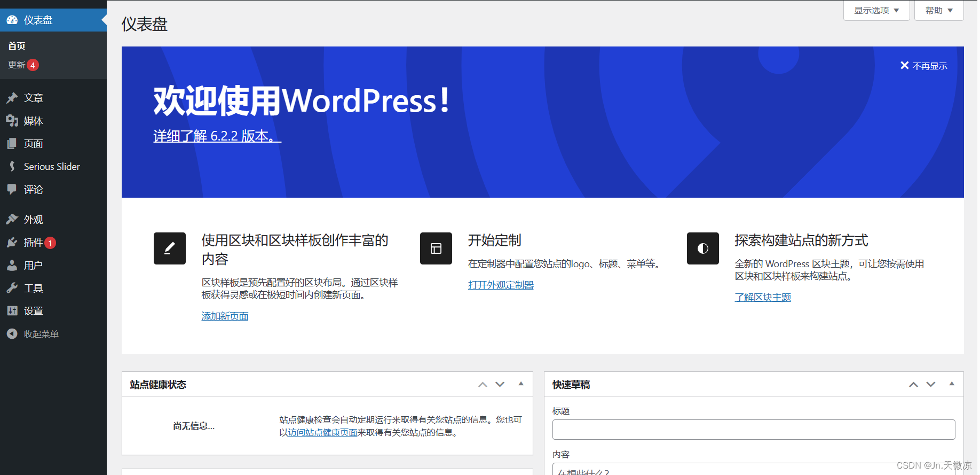980x475 pixels.
Task: Click the 打开外观定制器 link
Action: (x=501, y=285)
